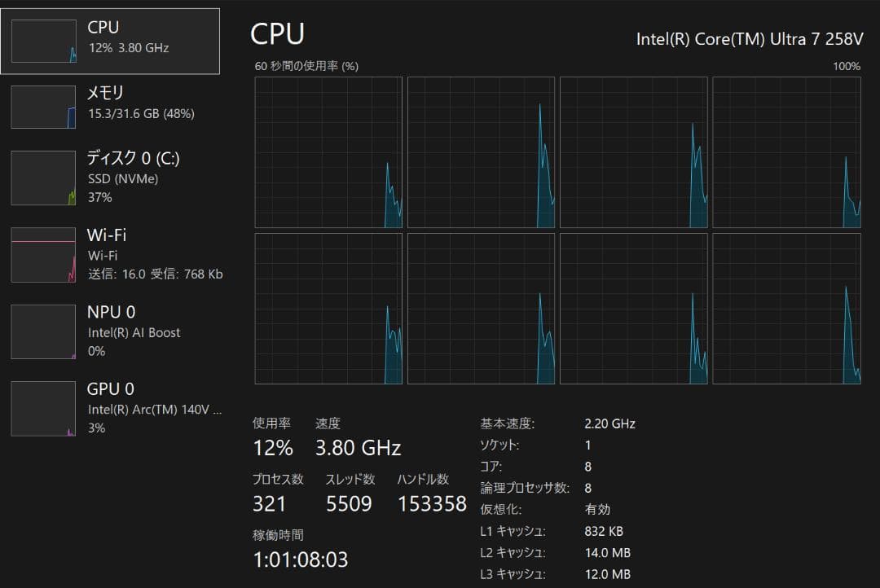Click the GPU 0 thumbnail graph

pyautogui.click(x=44, y=409)
